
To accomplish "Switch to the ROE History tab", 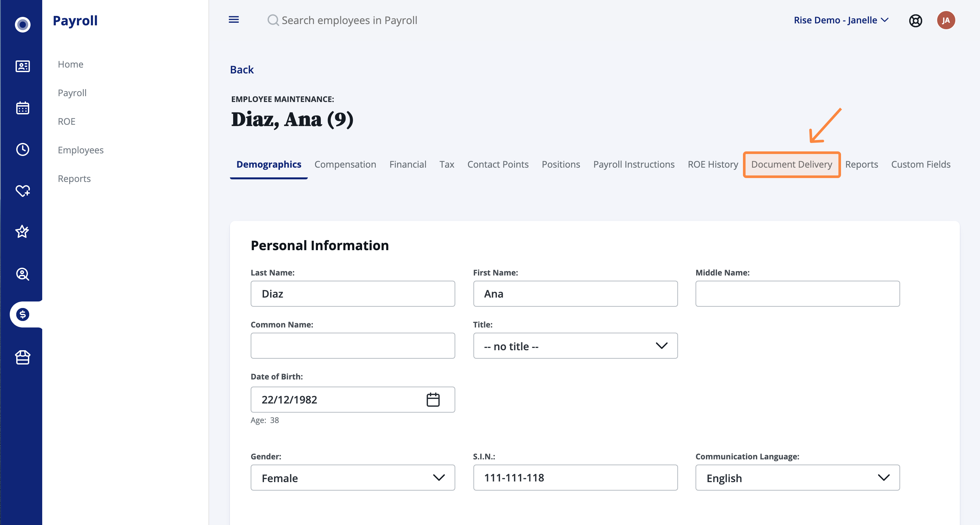I will pos(712,164).
